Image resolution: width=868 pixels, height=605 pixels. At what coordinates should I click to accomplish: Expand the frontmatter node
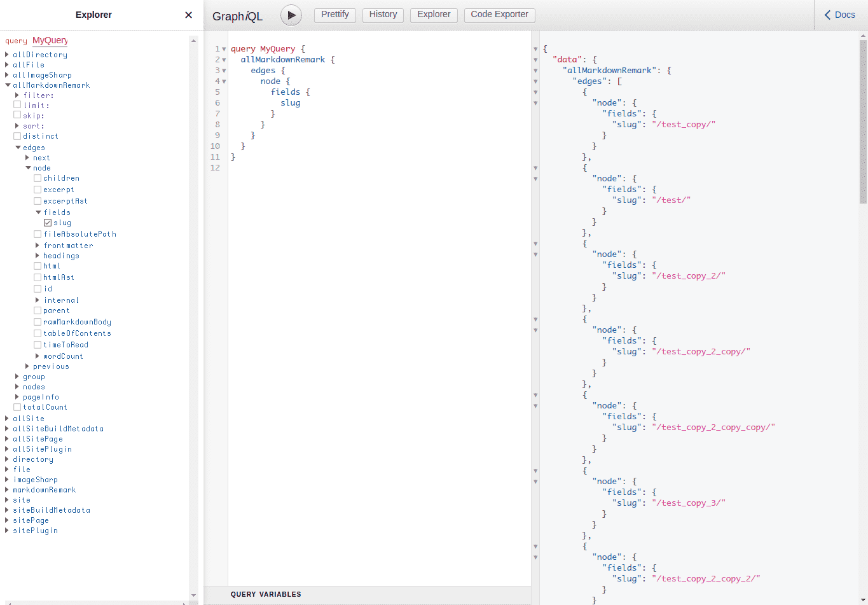[x=38, y=246]
